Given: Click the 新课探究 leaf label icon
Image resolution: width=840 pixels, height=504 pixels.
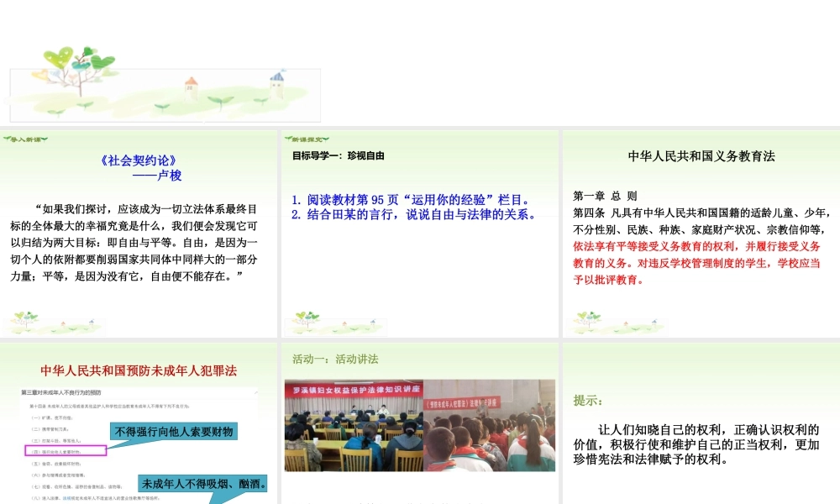Looking at the screenshot, I should pyautogui.click(x=307, y=139).
